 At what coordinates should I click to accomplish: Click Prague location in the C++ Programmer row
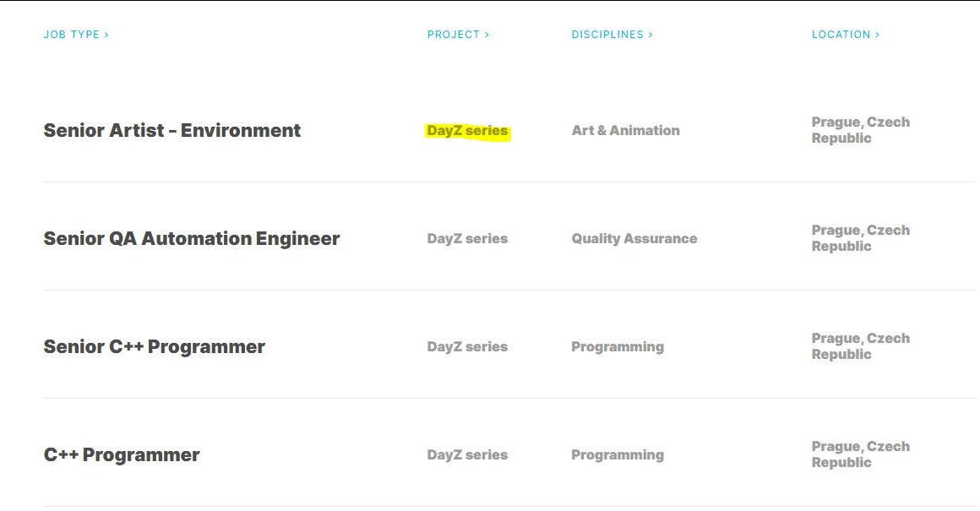point(860,454)
